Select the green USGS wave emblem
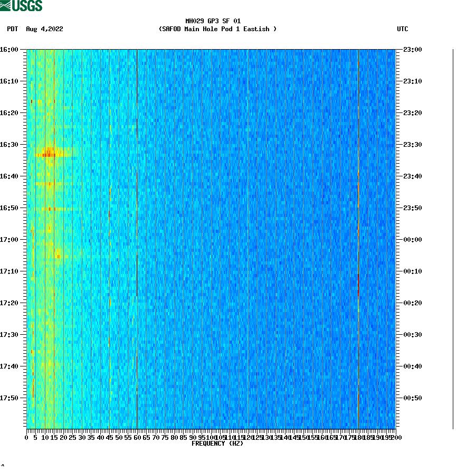Image resolution: width=476 pixels, height=471 pixels. tap(6, 5)
